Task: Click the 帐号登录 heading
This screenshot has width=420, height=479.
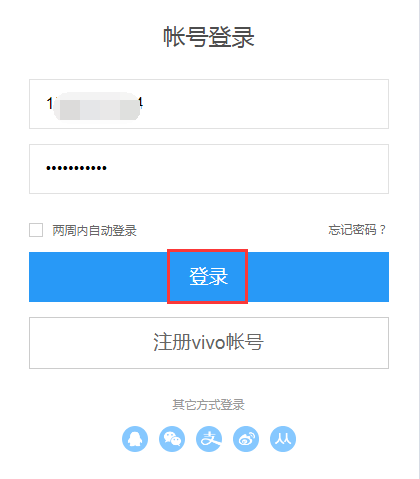Action: click(x=209, y=37)
